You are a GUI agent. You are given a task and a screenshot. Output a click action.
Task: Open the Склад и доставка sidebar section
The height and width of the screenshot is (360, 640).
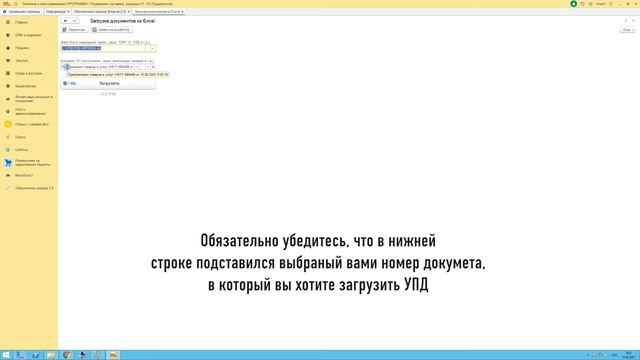pyautogui.click(x=29, y=73)
